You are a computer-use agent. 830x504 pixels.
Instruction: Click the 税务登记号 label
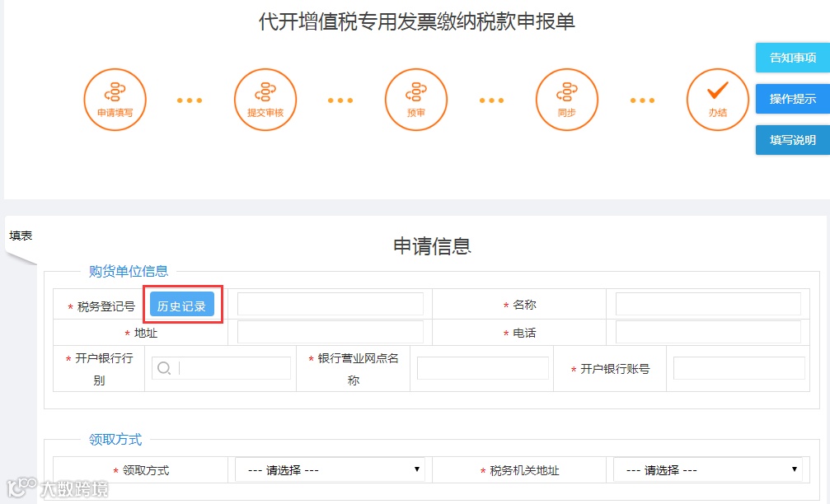pos(106,306)
